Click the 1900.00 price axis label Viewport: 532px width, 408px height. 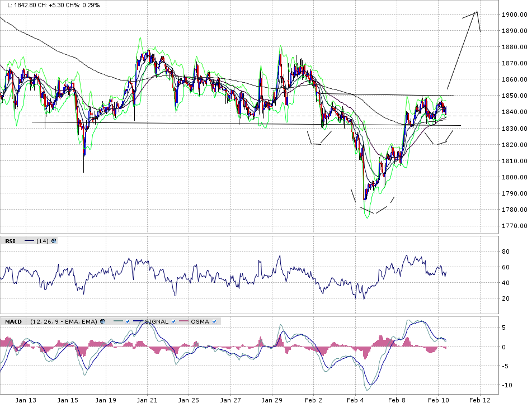click(x=514, y=15)
